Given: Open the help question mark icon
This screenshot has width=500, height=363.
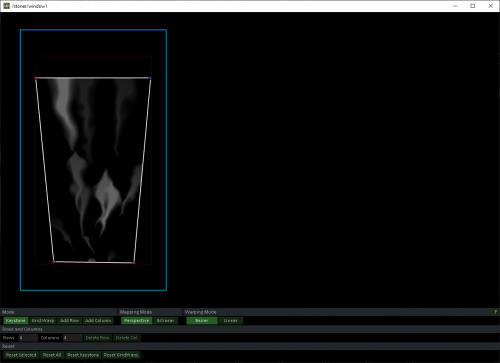Looking at the screenshot, I should (x=495, y=312).
